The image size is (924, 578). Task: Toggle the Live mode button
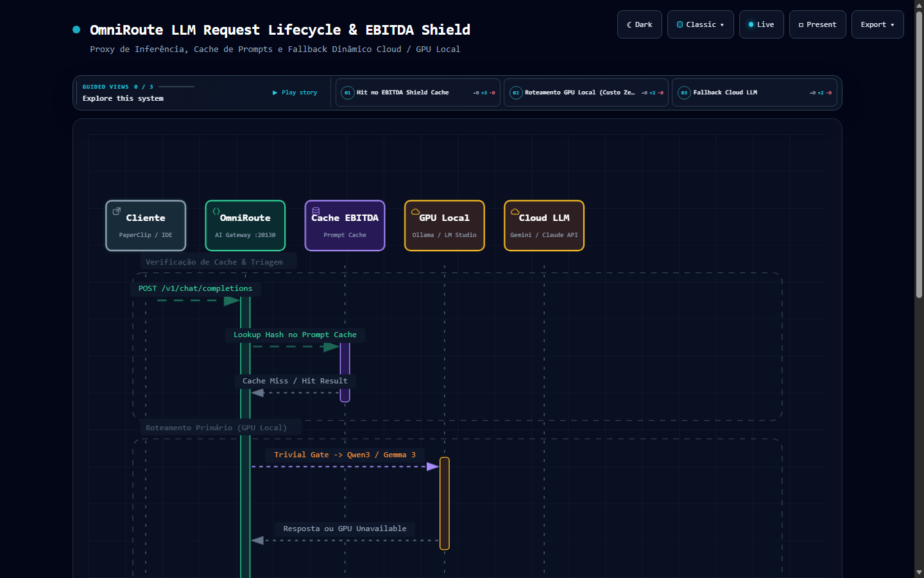(x=761, y=24)
